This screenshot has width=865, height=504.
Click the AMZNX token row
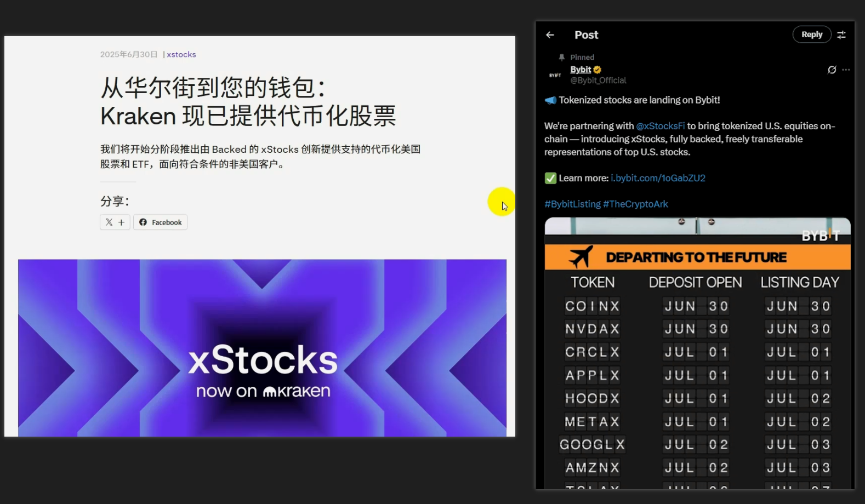pos(697,468)
